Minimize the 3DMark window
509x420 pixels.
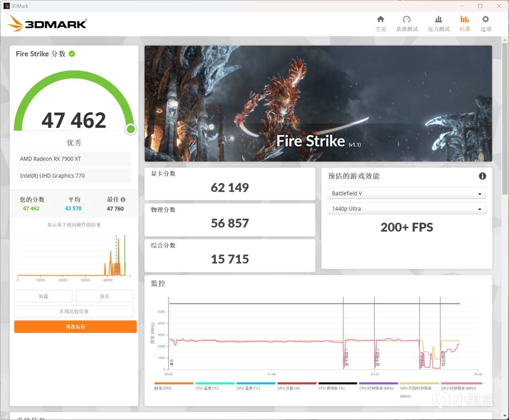click(x=462, y=6)
